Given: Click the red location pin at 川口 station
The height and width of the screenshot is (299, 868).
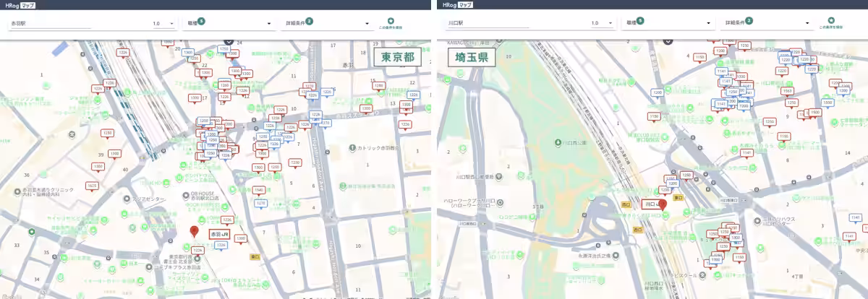Looking at the screenshot, I should click(663, 204).
